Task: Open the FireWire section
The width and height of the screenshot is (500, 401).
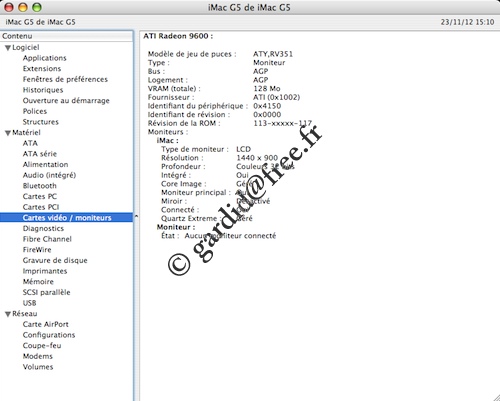Action: (37, 250)
